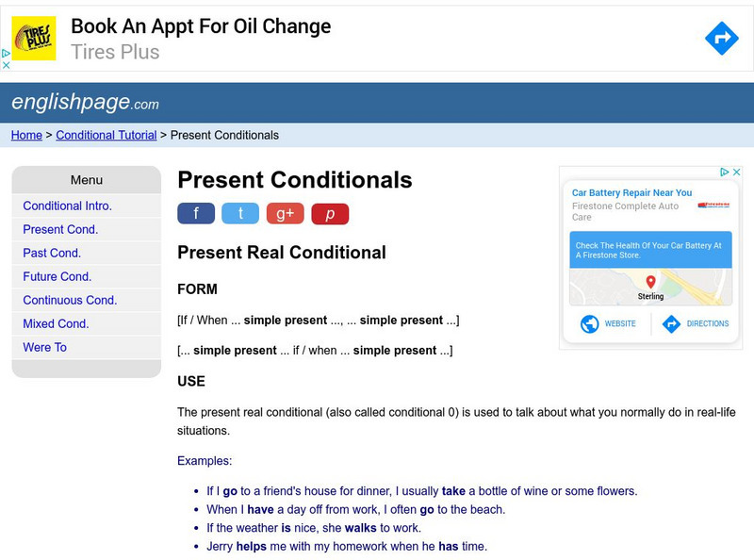Open Conditional Intro. menu item
The height and width of the screenshot is (560, 754).
pyautogui.click(x=67, y=206)
